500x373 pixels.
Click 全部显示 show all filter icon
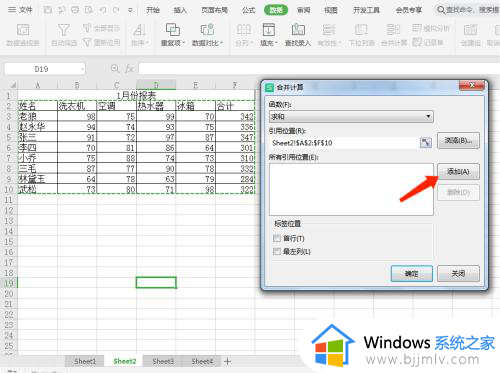(x=102, y=28)
